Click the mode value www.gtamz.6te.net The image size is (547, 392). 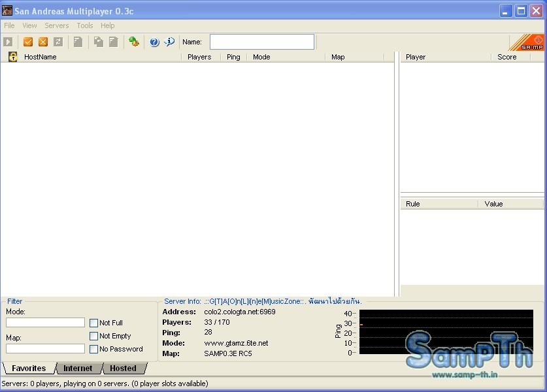(x=236, y=343)
